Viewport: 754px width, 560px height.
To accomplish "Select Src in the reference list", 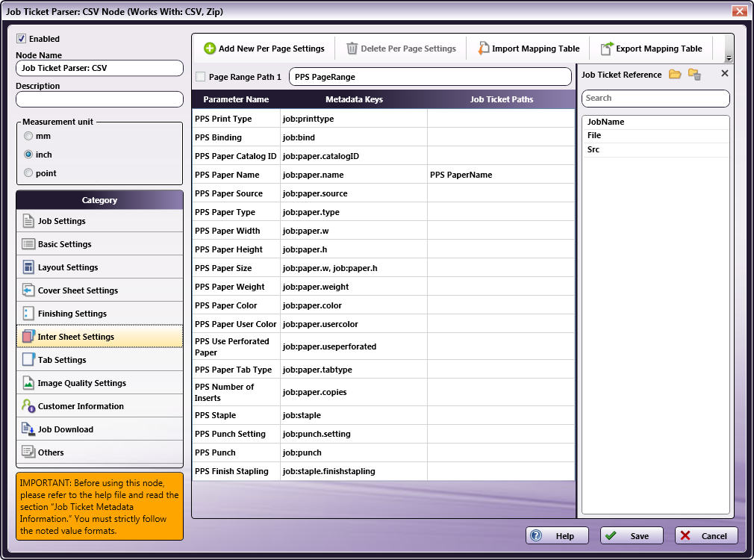I will click(655, 149).
